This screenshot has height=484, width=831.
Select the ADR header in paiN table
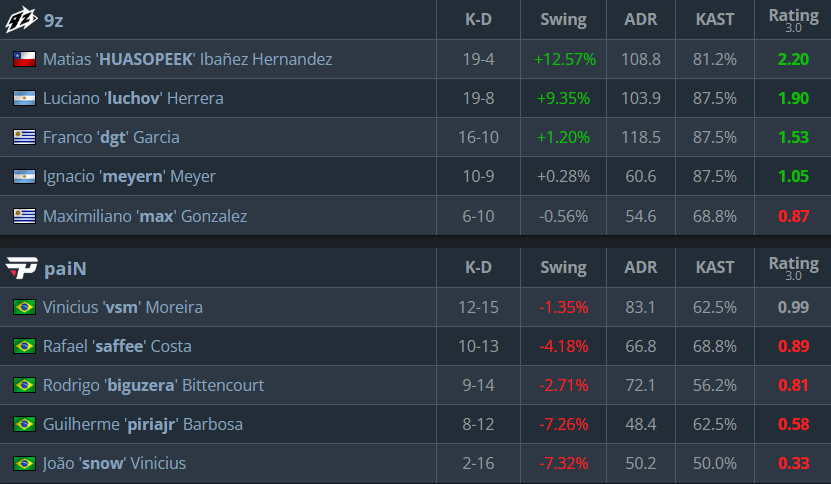[641, 267]
